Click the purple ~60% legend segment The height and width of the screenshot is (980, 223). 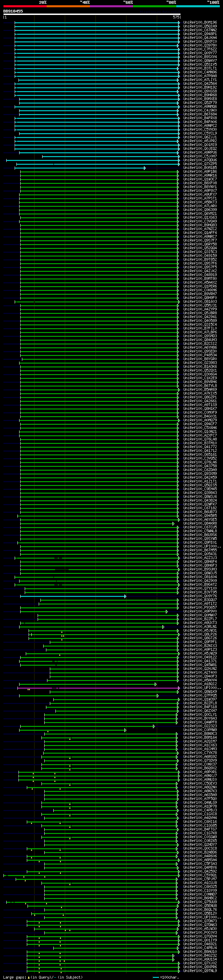click(x=111, y=6)
